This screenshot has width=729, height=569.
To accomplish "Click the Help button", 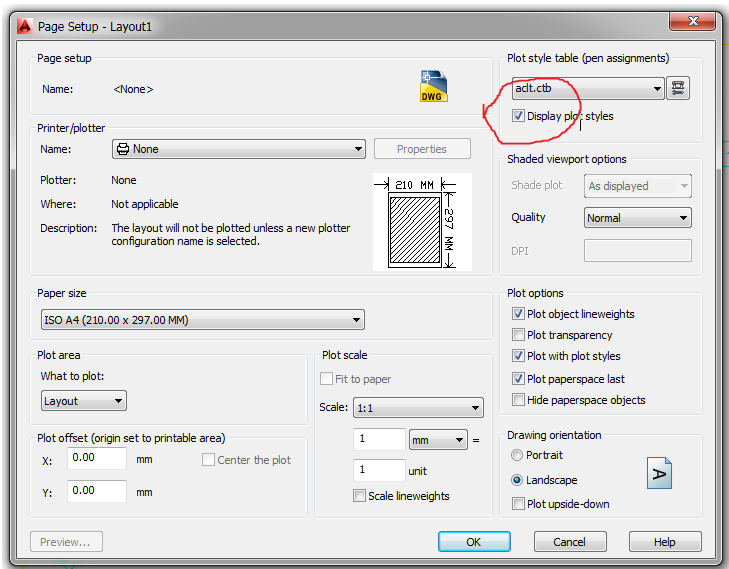I will [x=665, y=542].
